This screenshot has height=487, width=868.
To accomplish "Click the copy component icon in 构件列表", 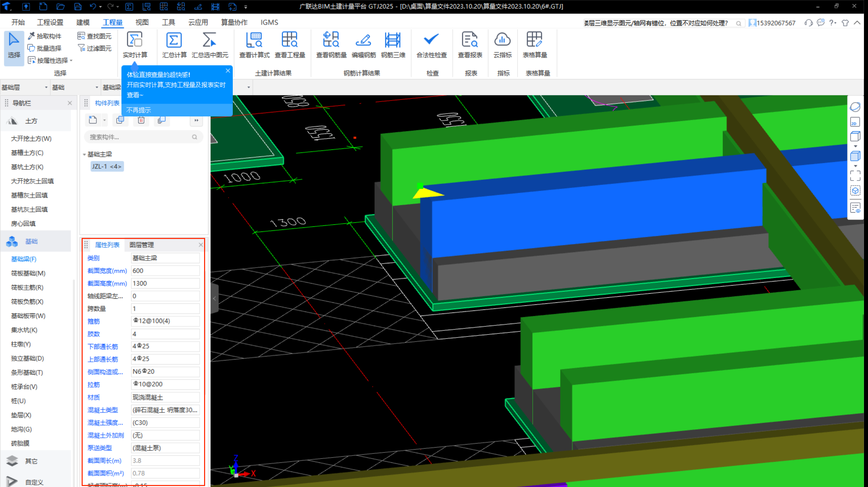I will [x=120, y=120].
